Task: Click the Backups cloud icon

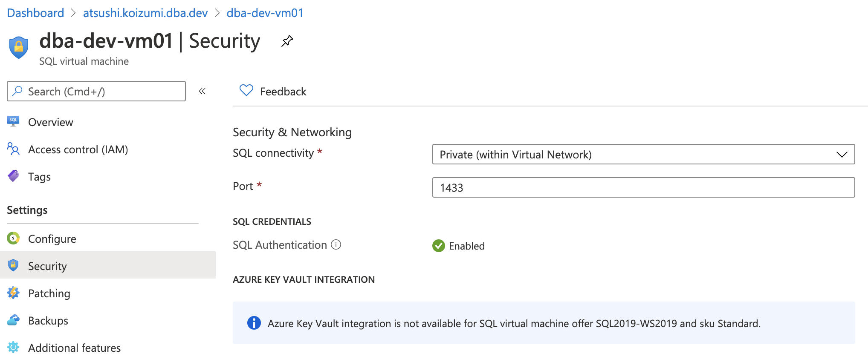Action: click(x=14, y=320)
